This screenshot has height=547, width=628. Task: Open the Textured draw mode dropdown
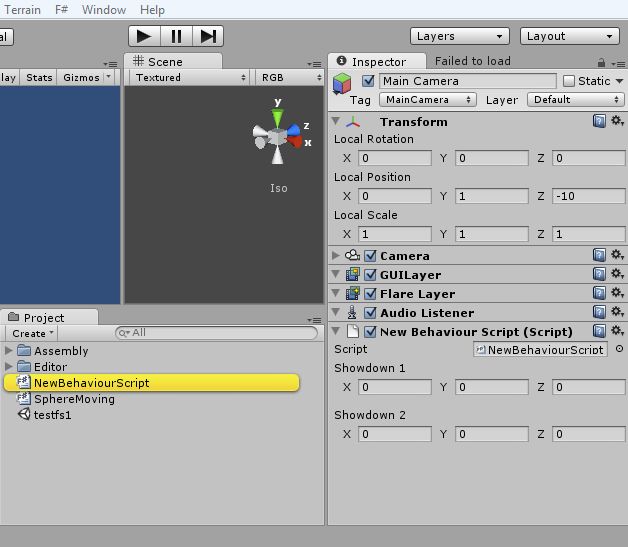click(189, 77)
